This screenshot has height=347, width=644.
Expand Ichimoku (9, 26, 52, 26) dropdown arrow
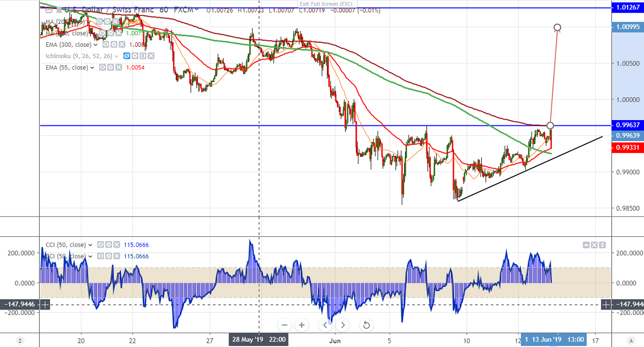(x=117, y=56)
